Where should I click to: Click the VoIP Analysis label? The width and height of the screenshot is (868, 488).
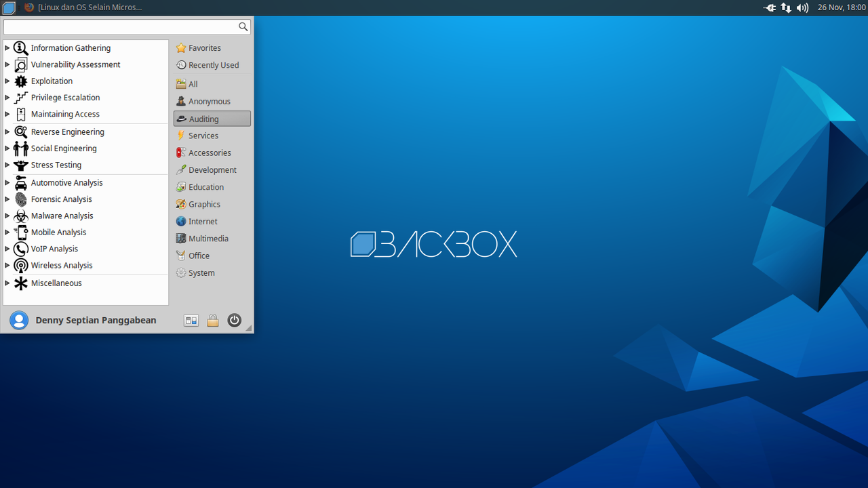coord(54,249)
